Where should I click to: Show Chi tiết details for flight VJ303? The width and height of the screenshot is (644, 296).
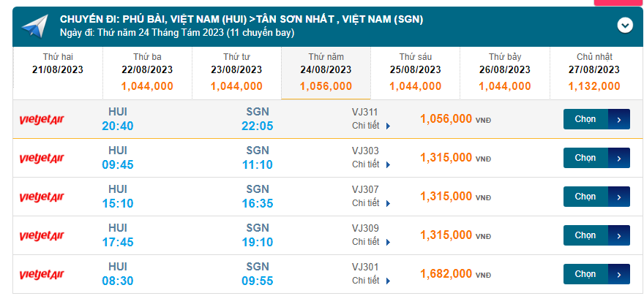[x=371, y=164]
